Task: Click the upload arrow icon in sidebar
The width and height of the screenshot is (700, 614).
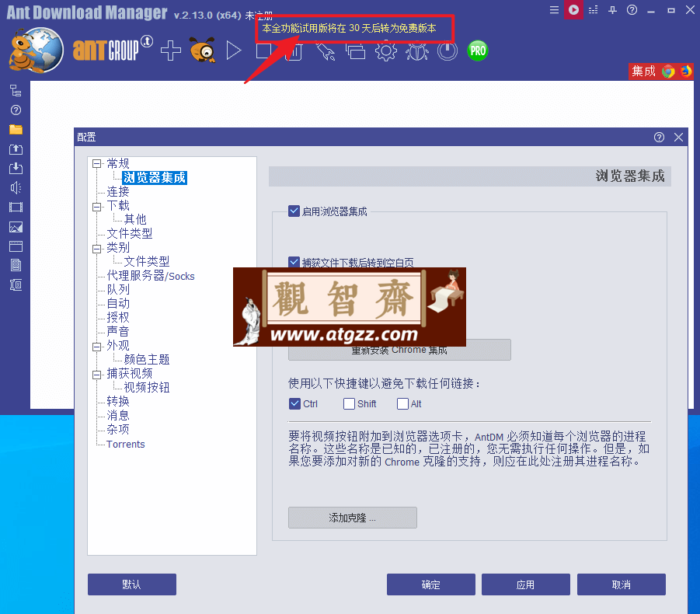Action: [16, 149]
